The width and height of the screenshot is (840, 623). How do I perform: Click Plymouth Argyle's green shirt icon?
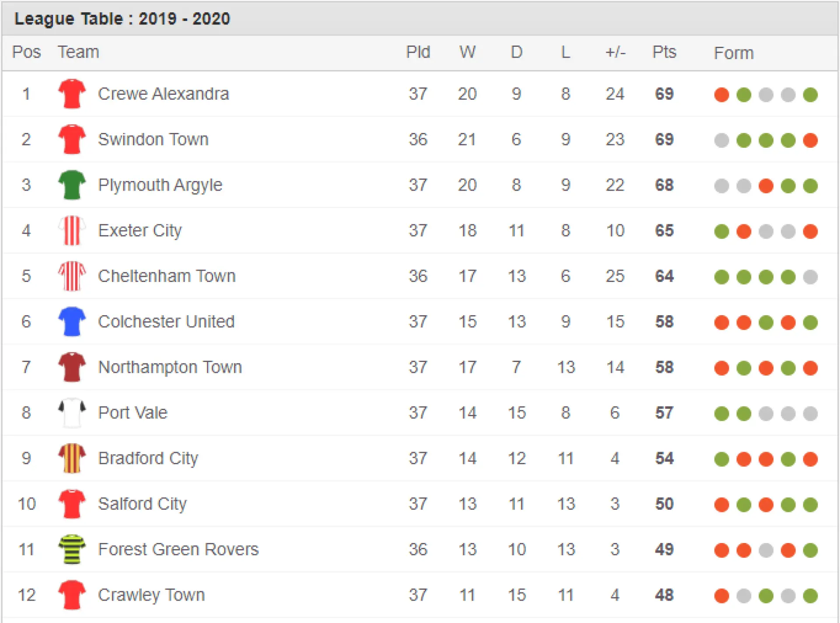coord(72,185)
